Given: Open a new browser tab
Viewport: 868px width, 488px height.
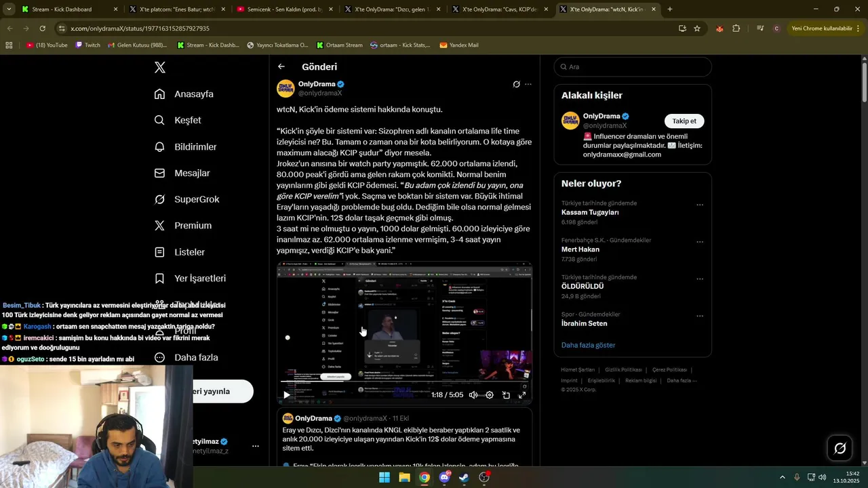Looking at the screenshot, I should 670,9.
